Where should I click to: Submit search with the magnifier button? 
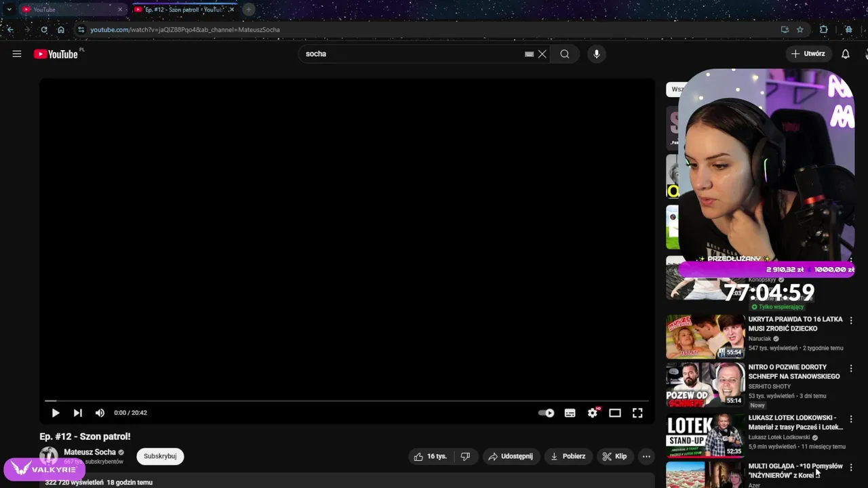click(564, 54)
